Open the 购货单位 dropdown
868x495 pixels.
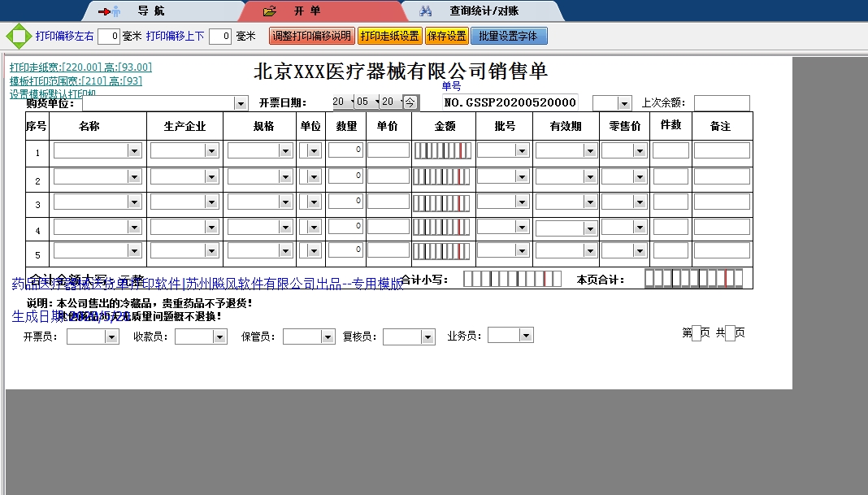coord(241,102)
